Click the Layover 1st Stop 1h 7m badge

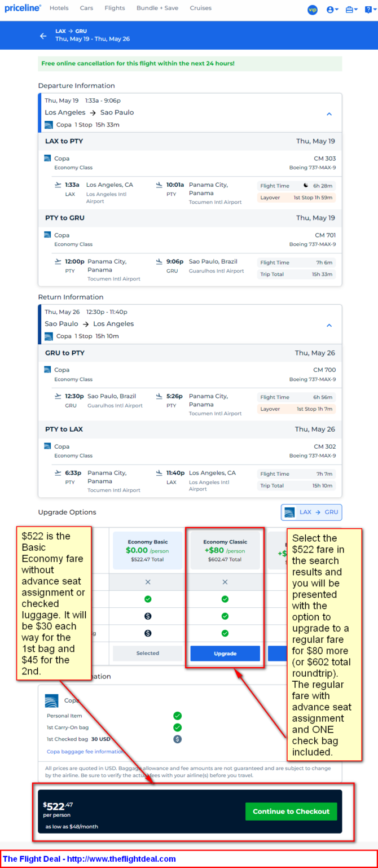click(296, 409)
